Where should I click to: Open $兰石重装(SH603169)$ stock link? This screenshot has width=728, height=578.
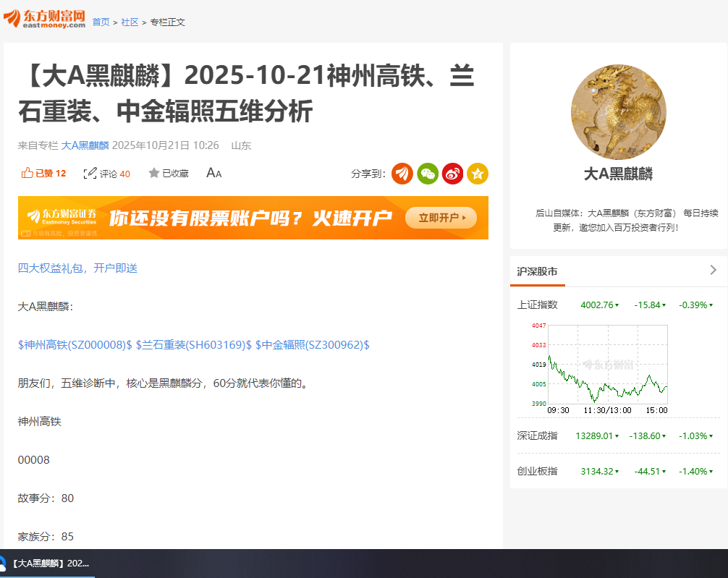(x=194, y=345)
